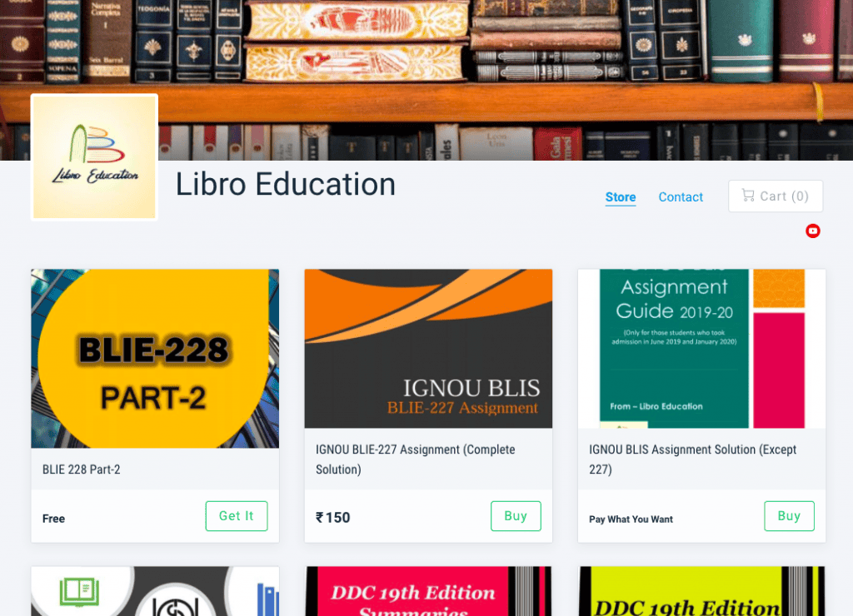Click the Libro Education logo image
The height and width of the screenshot is (616, 853).
(x=94, y=157)
